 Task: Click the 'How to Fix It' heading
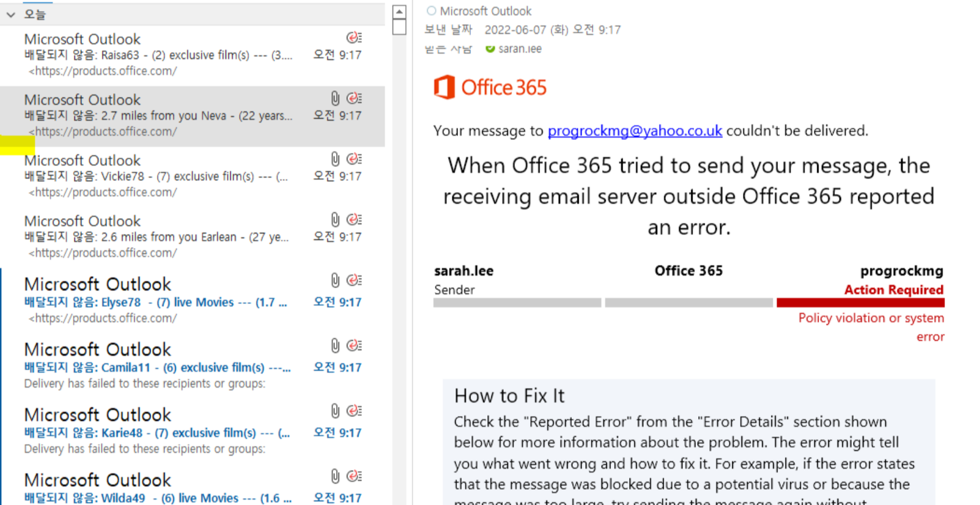point(509,396)
